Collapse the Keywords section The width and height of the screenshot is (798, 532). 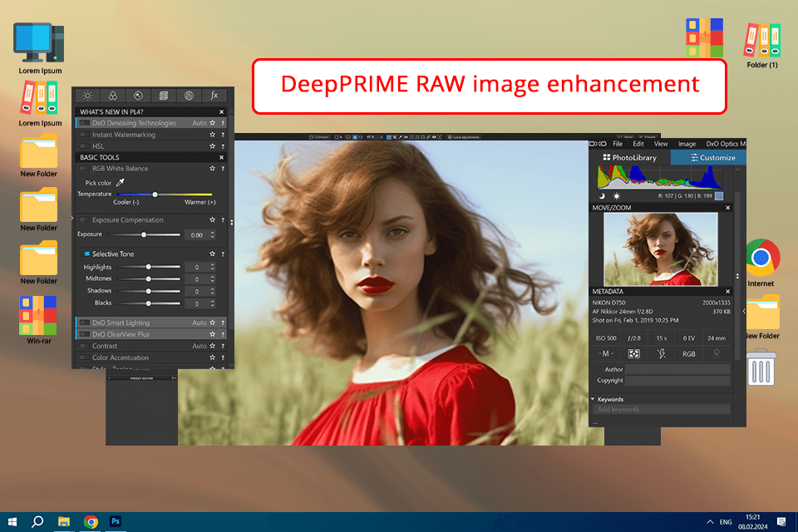593,399
